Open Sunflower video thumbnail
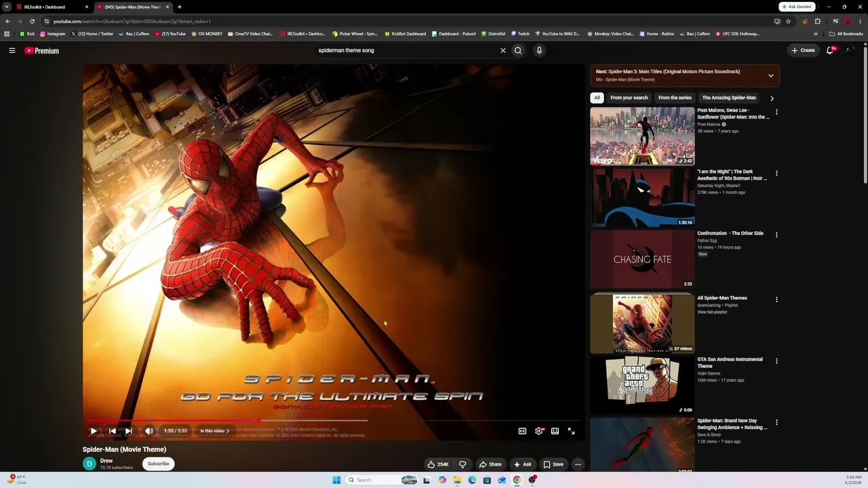 642,136
